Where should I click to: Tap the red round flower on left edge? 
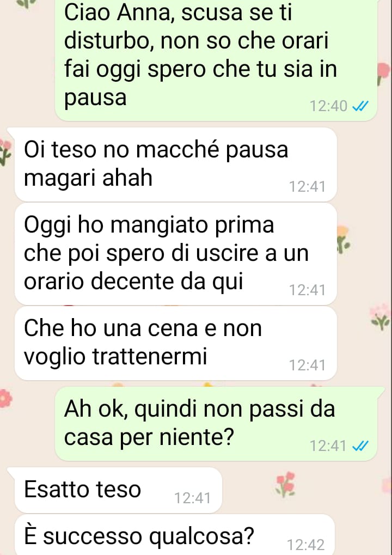[x=5, y=398]
